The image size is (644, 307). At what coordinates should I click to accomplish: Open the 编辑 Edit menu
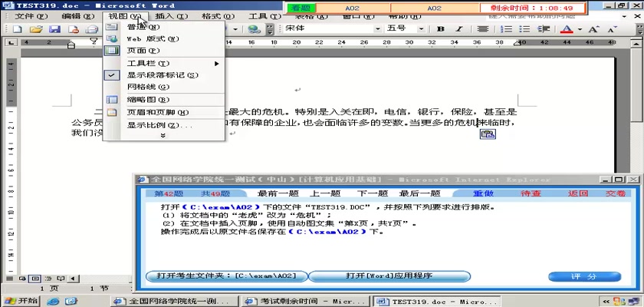pyautogui.click(x=78, y=16)
